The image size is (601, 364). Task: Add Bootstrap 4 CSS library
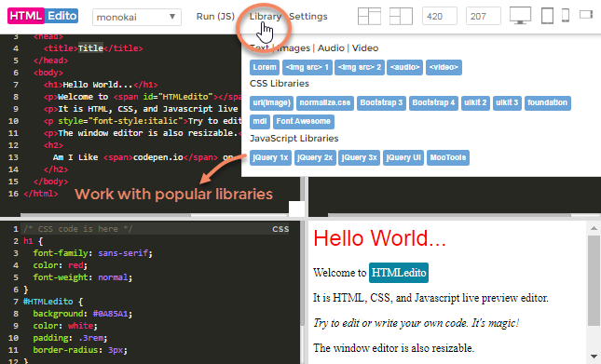pos(433,103)
